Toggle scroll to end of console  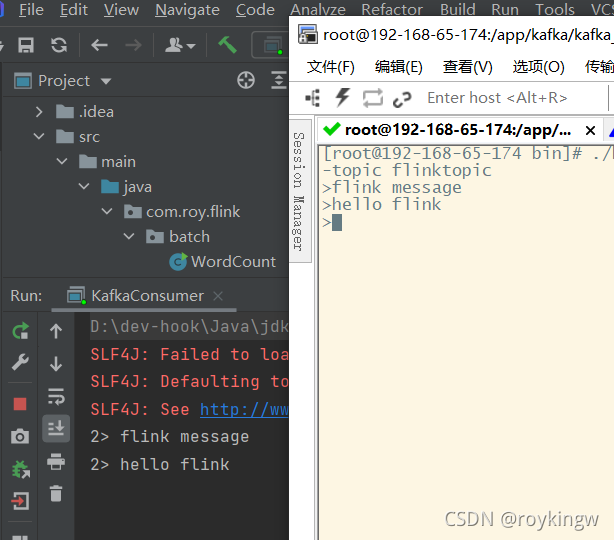56,428
